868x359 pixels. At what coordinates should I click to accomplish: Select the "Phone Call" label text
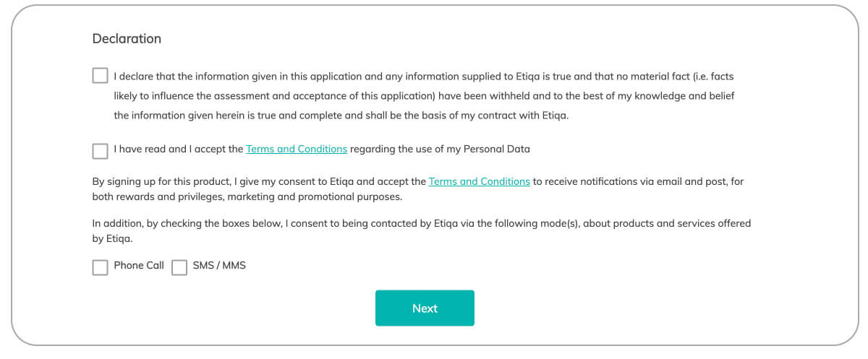139,265
